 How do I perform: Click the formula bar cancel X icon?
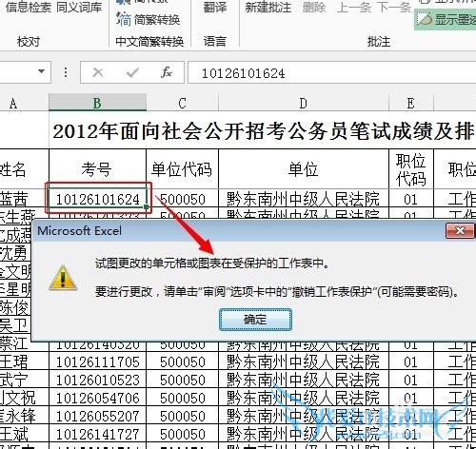(98, 72)
